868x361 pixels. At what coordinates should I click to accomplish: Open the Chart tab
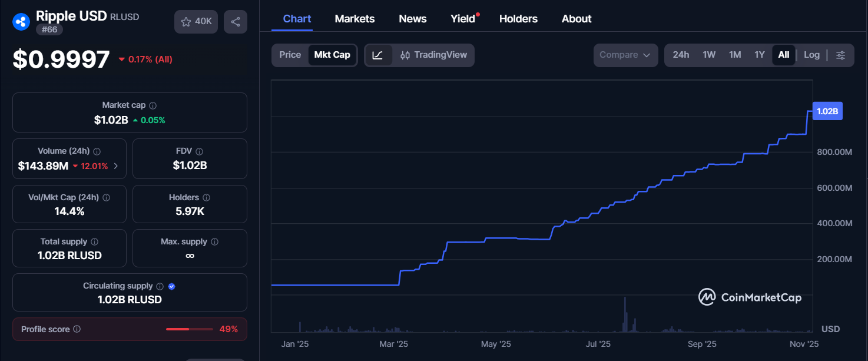click(297, 19)
